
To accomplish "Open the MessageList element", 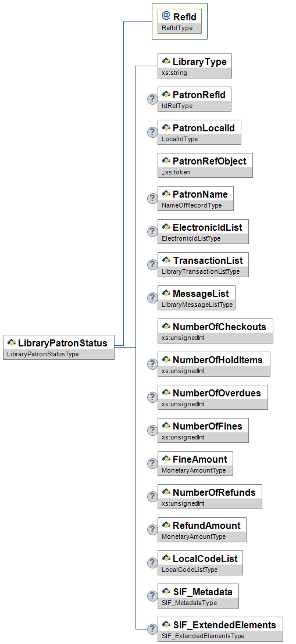I will [197, 298].
